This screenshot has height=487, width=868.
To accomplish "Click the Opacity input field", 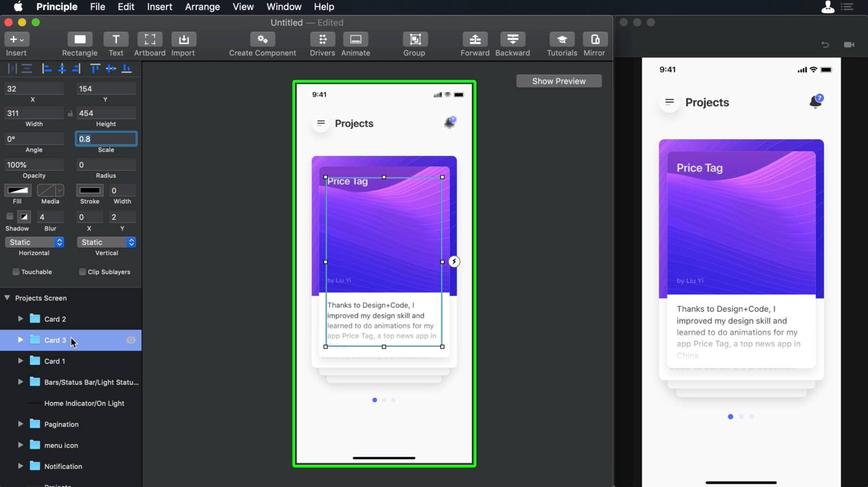I will click(x=34, y=165).
